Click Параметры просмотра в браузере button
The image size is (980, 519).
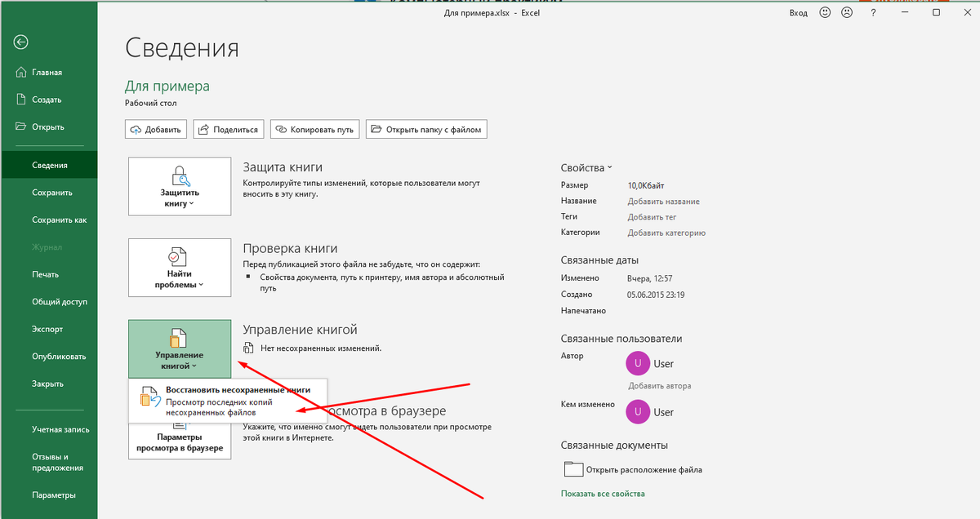(x=180, y=441)
